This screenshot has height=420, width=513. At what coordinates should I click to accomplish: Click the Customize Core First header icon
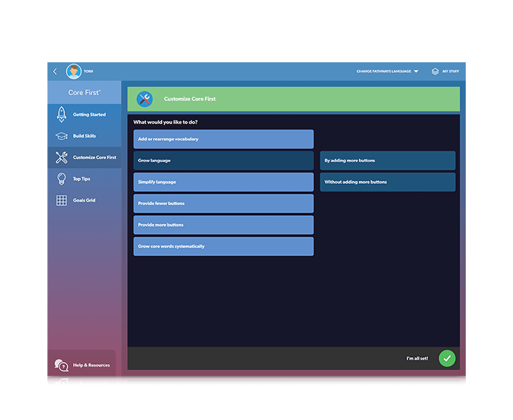145,98
